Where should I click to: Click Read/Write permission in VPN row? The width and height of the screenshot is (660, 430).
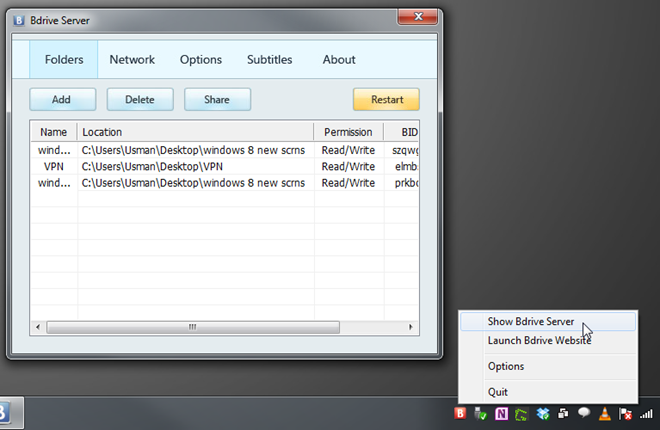tap(348, 167)
